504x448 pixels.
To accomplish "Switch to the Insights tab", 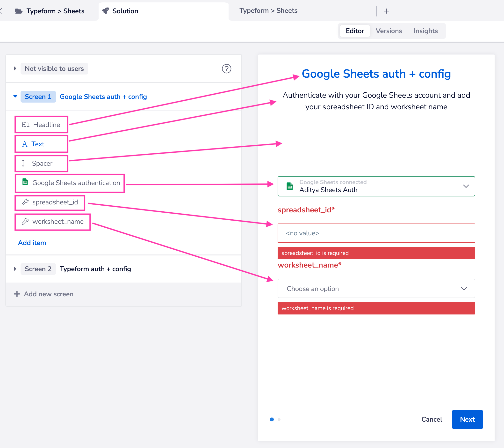I will 425,31.
